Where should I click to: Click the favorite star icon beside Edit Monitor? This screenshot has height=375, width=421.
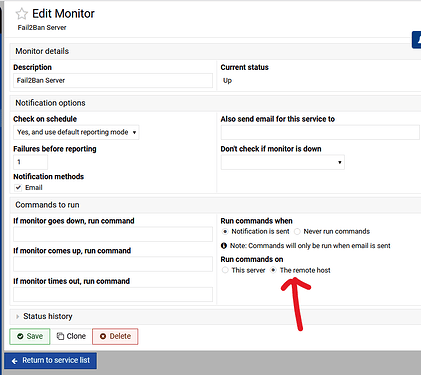(x=22, y=14)
